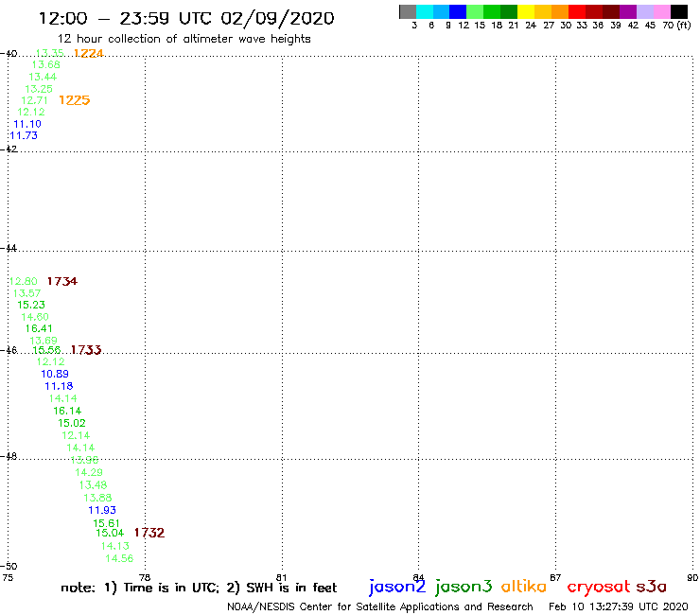Click the dark red 1734 time label
The width and height of the screenshot is (700, 615).
[x=62, y=281]
